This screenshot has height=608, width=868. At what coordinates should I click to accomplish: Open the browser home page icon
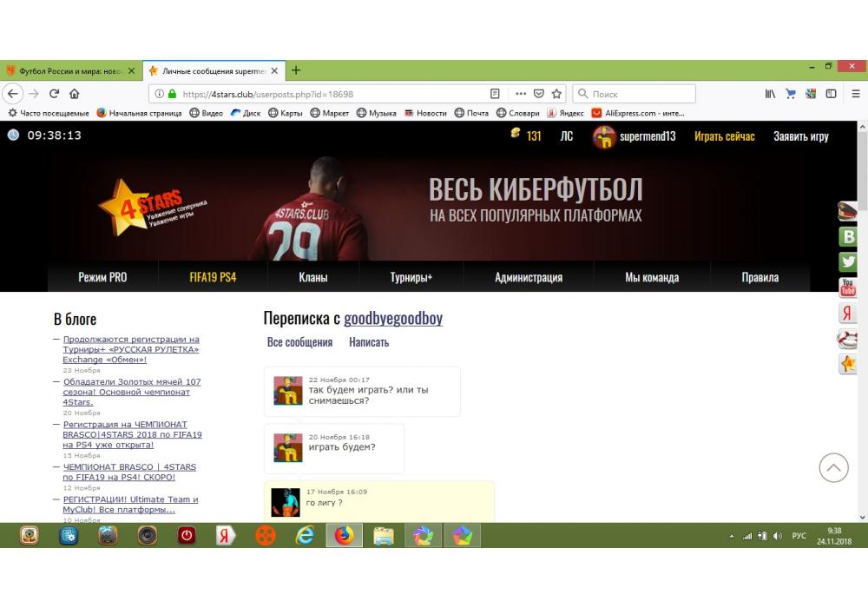point(74,94)
